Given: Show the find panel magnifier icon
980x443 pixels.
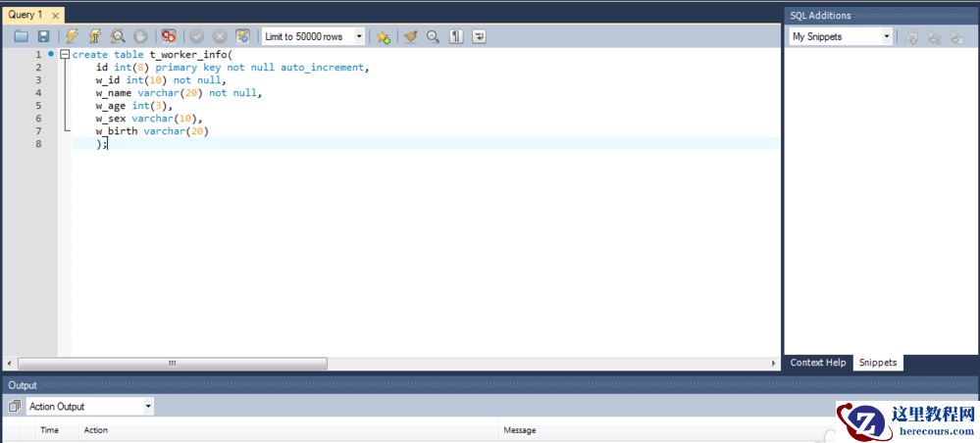Looking at the screenshot, I should pyautogui.click(x=434, y=37).
